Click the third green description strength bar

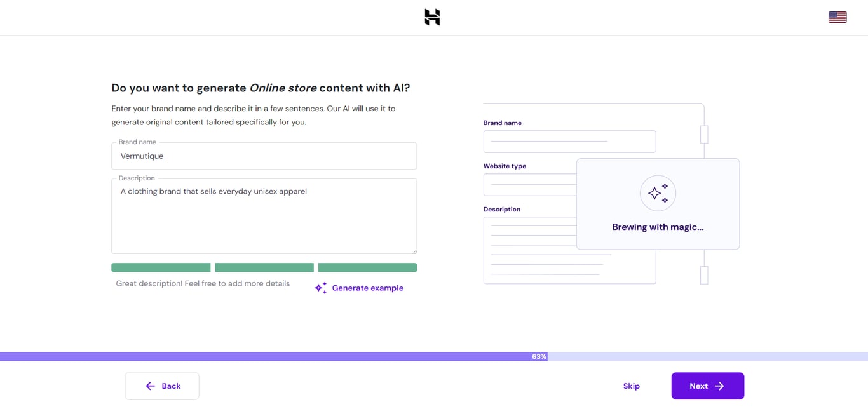point(367,267)
